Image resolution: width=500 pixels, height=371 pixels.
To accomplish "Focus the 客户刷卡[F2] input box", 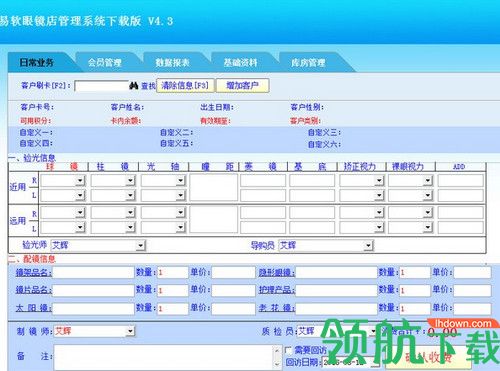I will (102, 86).
